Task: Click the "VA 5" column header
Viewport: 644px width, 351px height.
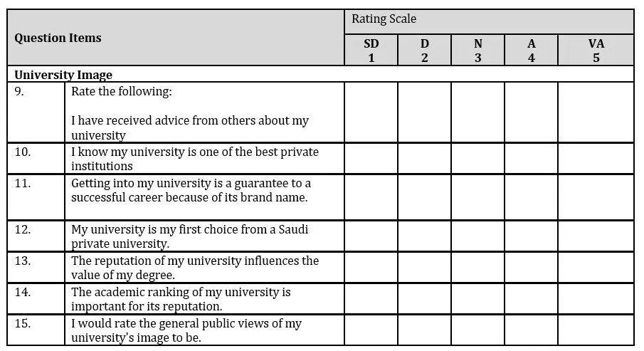Action: [x=596, y=51]
